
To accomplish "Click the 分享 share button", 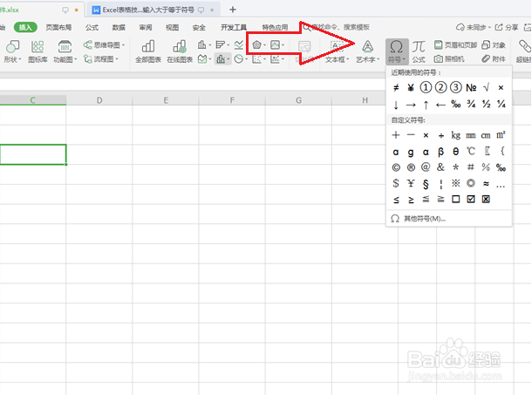I will pyautogui.click(x=507, y=27).
